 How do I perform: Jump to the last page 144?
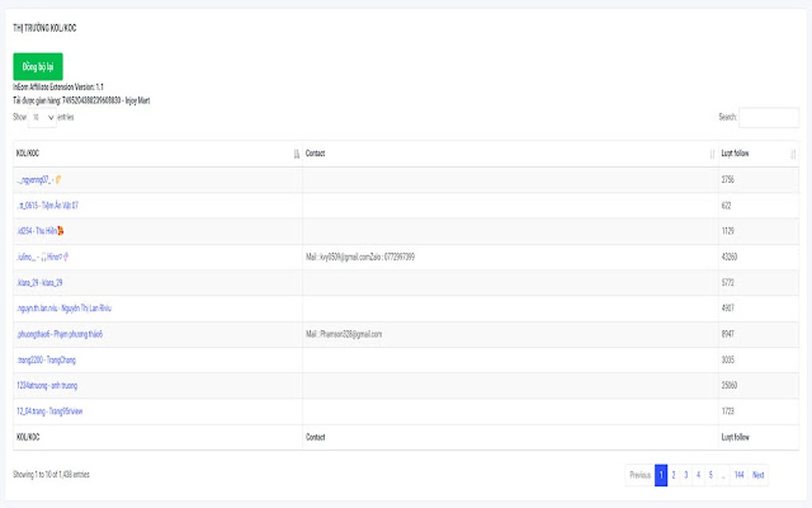739,475
